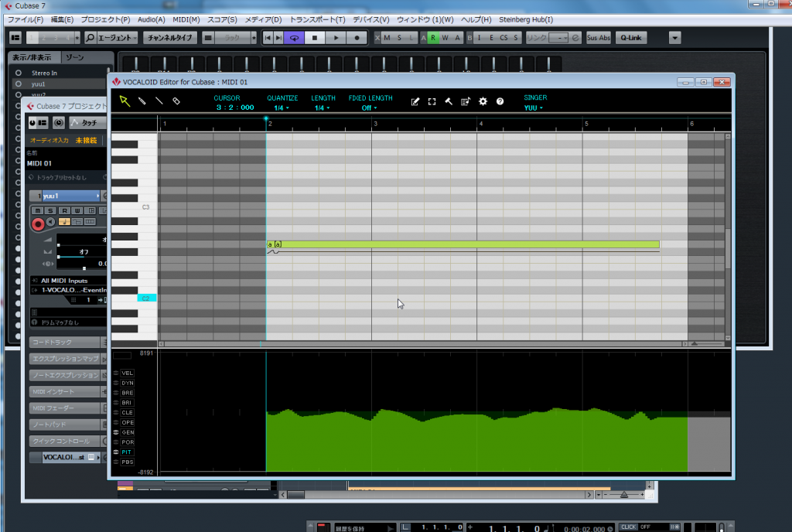The width and height of the screenshot is (792, 532).
Task: Open the FIXED LENGTH Off dropdown
Action: (369, 108)
